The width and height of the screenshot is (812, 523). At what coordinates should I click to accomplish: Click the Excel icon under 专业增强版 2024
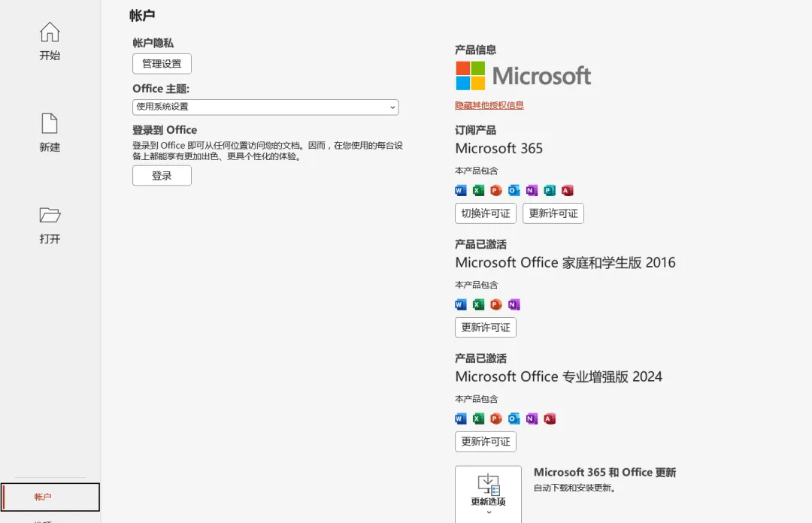(x=478, y=419)
